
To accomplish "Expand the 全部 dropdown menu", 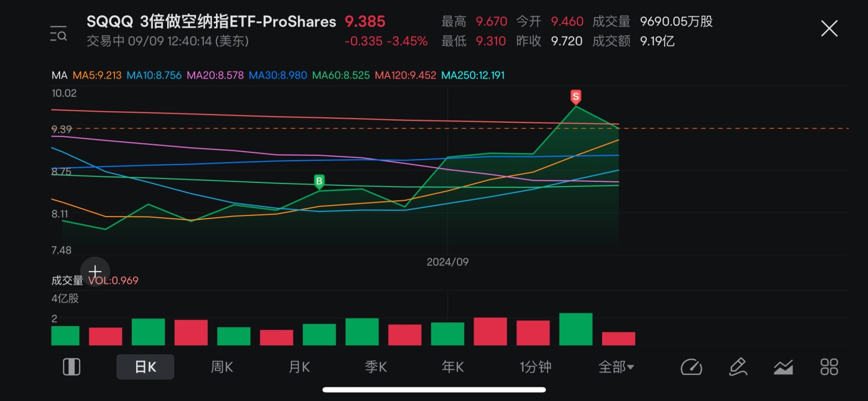I will (616, 367).
